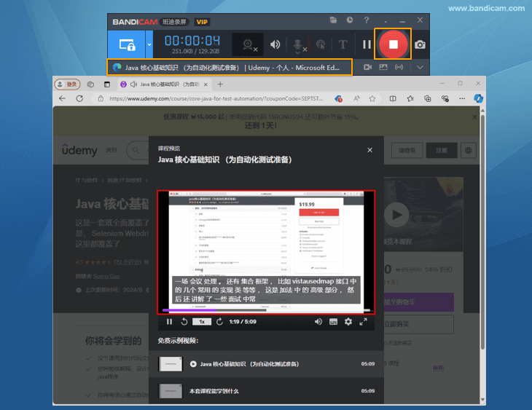Click the VIP badge in Bandicam
Viewport: 532px width, 410px height.
(x=202, y=22)
